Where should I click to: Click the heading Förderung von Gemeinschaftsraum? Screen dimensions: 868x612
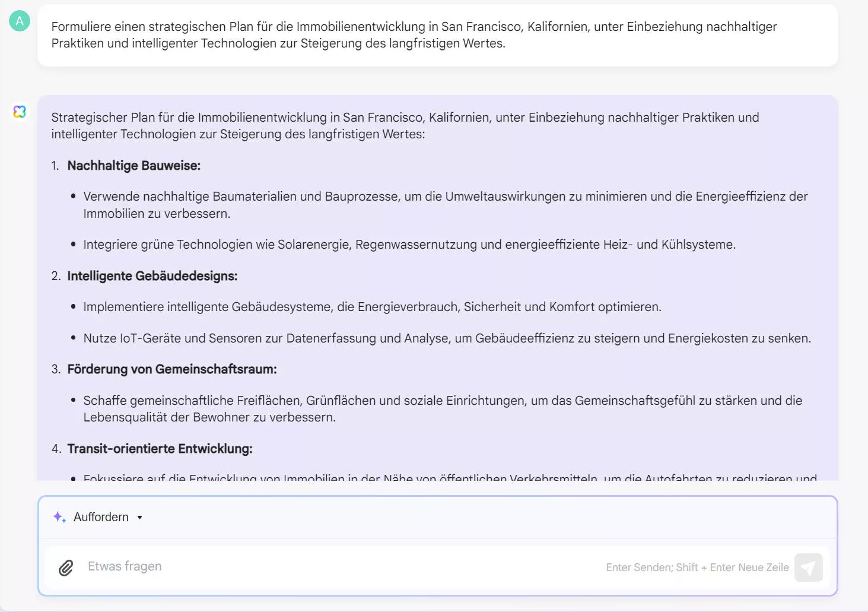(172, 369)
